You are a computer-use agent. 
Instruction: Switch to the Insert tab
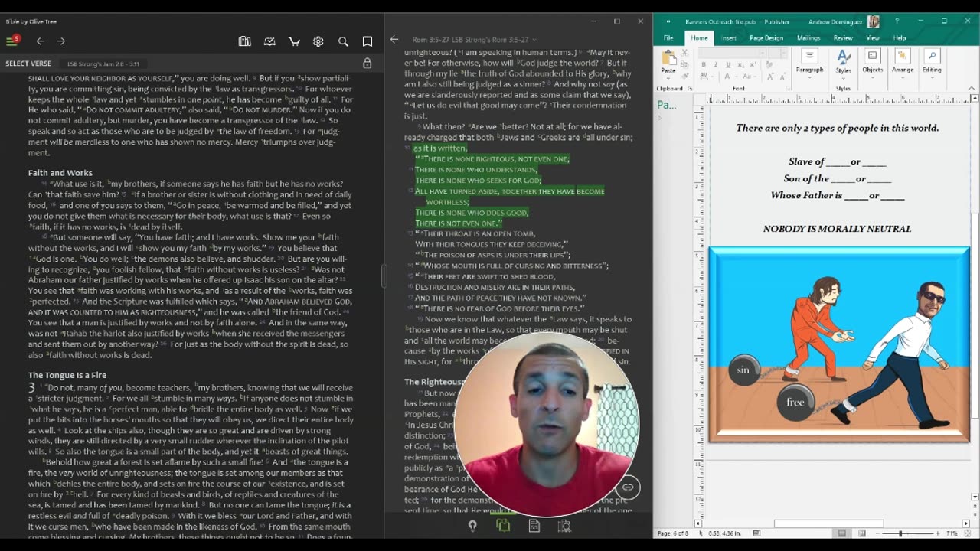click(729, 37)
